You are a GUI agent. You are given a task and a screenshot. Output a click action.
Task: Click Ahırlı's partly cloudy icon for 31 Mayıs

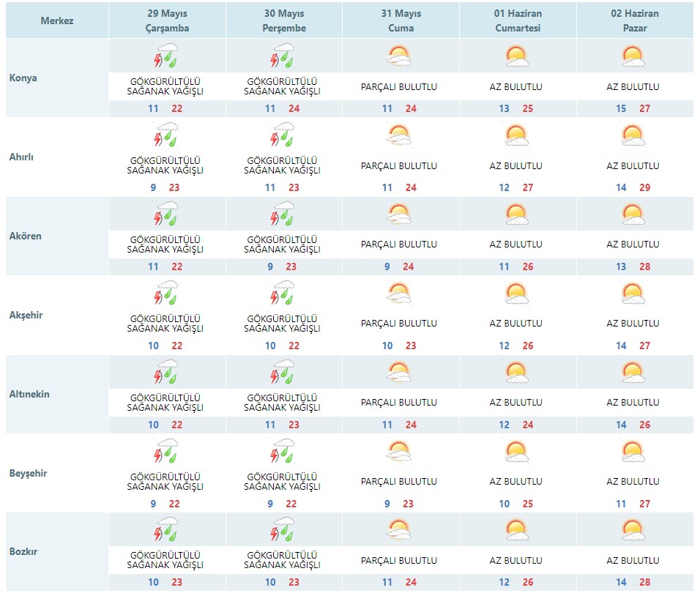pyautogui.click(x=399, y=135)
